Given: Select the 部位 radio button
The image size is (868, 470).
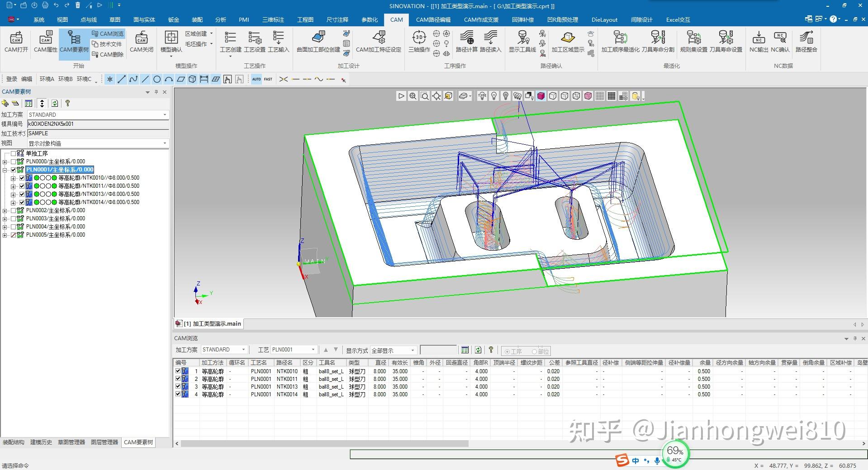Looking at the screenshot, I should tap(535, 351).
